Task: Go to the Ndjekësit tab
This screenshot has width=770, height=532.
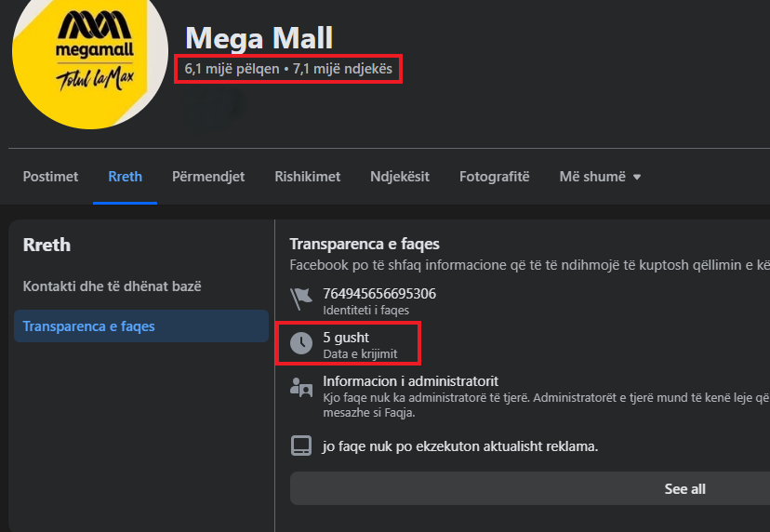Action: coord(400,177)
